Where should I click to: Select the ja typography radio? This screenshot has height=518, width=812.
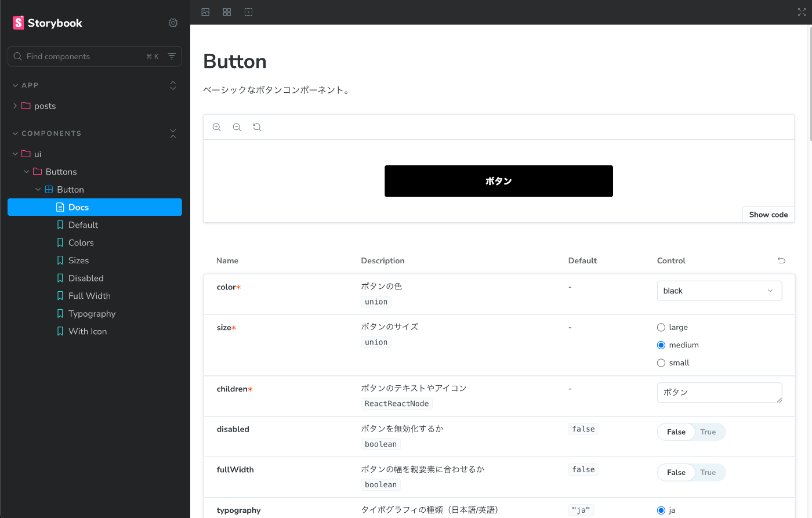(x=661, y=510)
